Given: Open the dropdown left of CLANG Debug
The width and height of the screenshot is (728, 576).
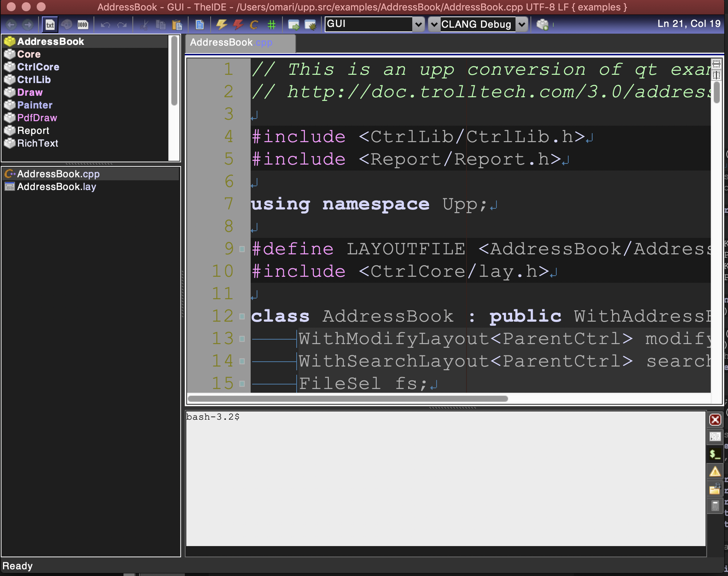Looking at the screenshot, I should click(434, 25).
